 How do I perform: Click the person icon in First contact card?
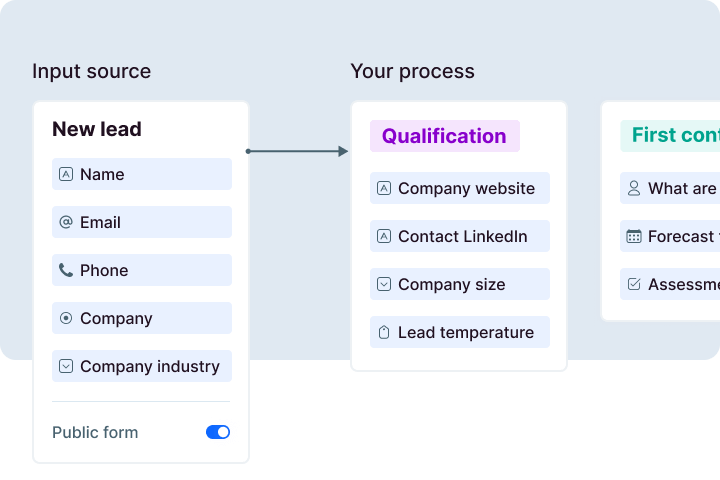pyautogui.click(x=634, y=188)
